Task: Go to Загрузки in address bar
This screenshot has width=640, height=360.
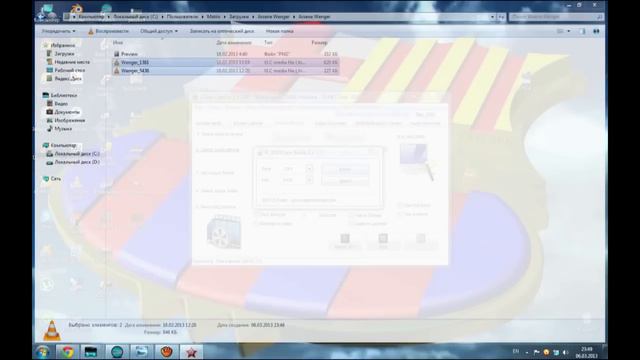Action: pos(239,17)
